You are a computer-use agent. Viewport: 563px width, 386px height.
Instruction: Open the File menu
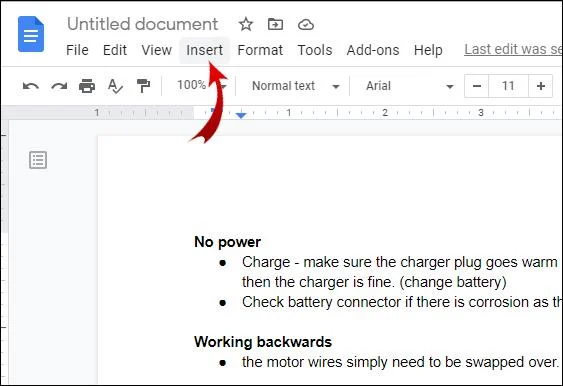pyautogui.click(x=77, y=50)
